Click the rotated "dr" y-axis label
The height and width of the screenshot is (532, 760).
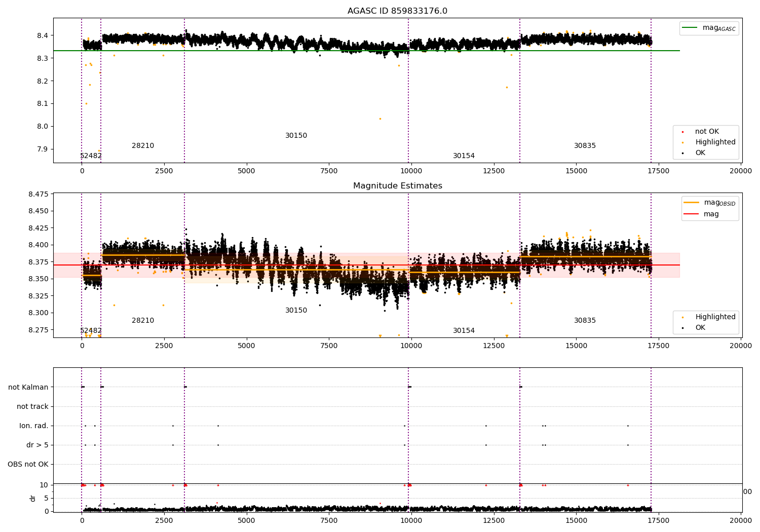point(33,499)
